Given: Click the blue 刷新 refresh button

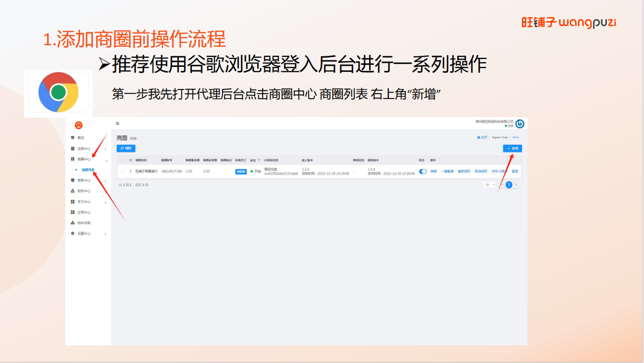Looking at the screenshot, I should pyautogui.click(x=126, y=148).
